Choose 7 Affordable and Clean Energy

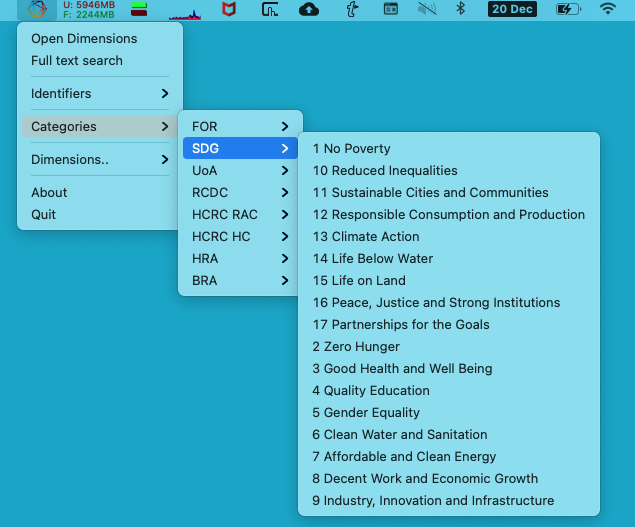pos(404,456)
